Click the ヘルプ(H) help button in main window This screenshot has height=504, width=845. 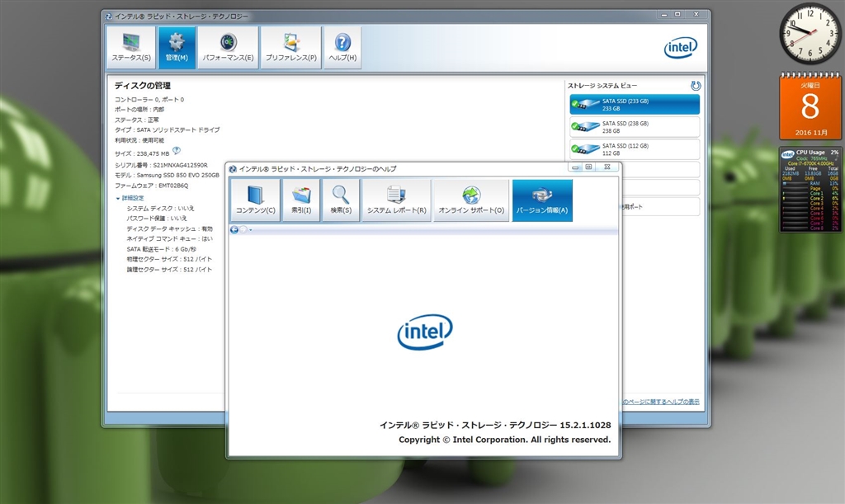342,47
